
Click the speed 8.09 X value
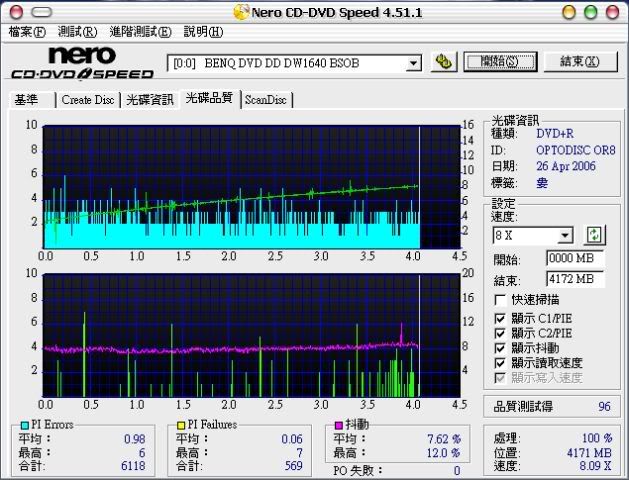click(x=595, y=466)
